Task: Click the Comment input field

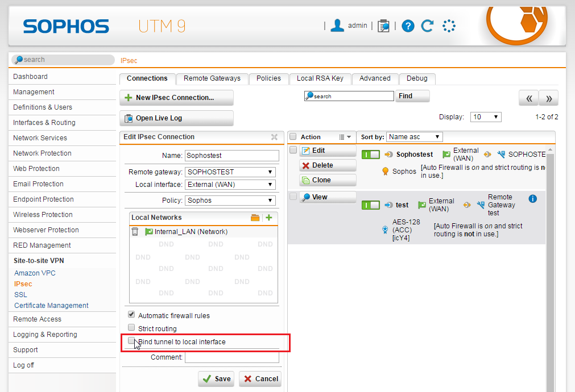Action: pos(231,357)
